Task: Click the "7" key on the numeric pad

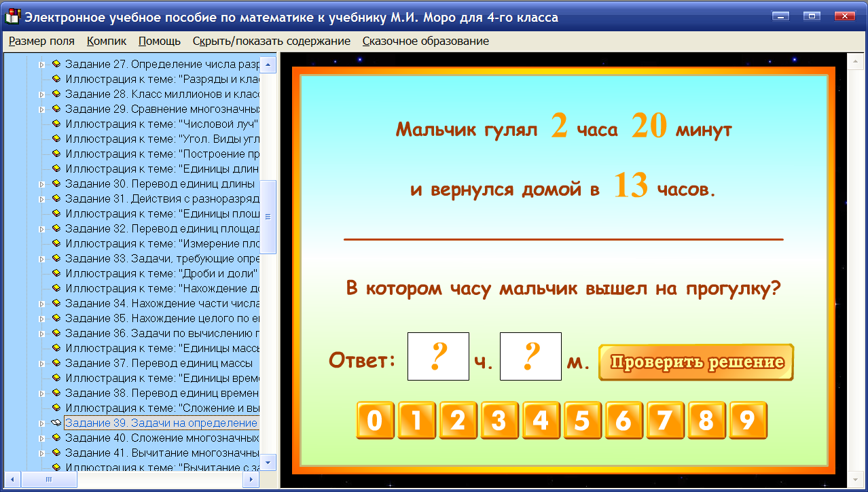Action: coord(665,421)
